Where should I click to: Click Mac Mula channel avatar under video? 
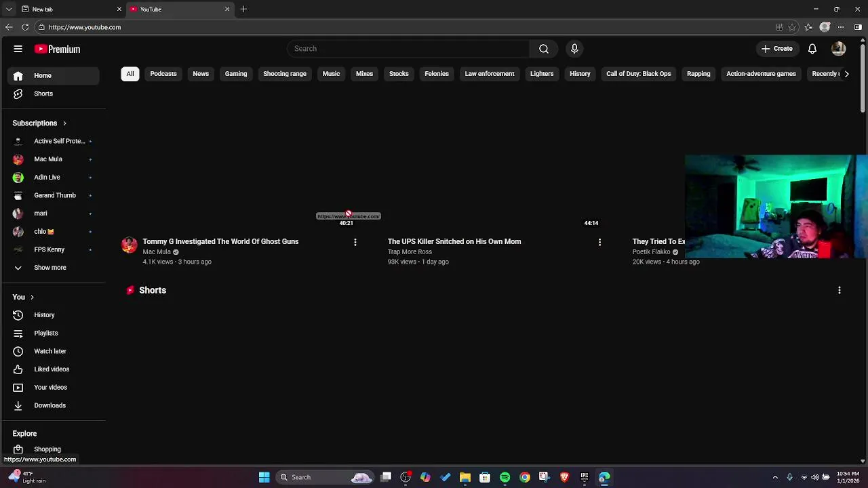[129, 245]
